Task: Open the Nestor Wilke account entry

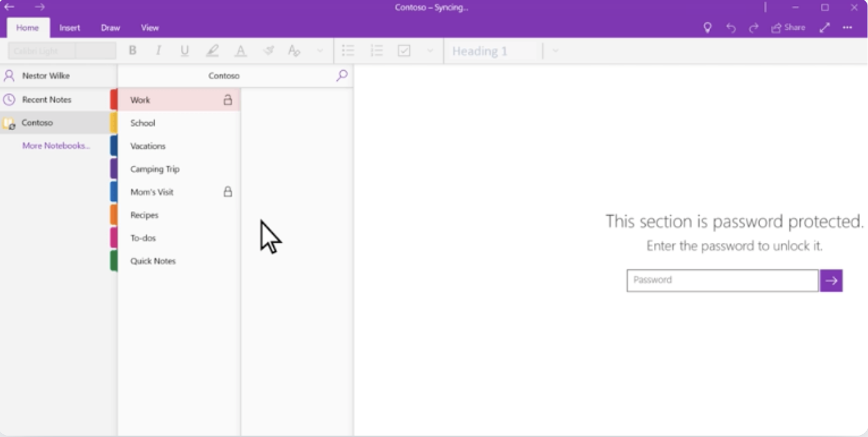Action: point(58,76)
